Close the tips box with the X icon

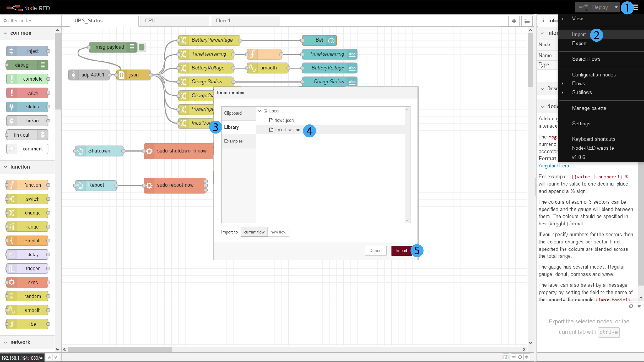pyautogui.click(x=639, y=306)
